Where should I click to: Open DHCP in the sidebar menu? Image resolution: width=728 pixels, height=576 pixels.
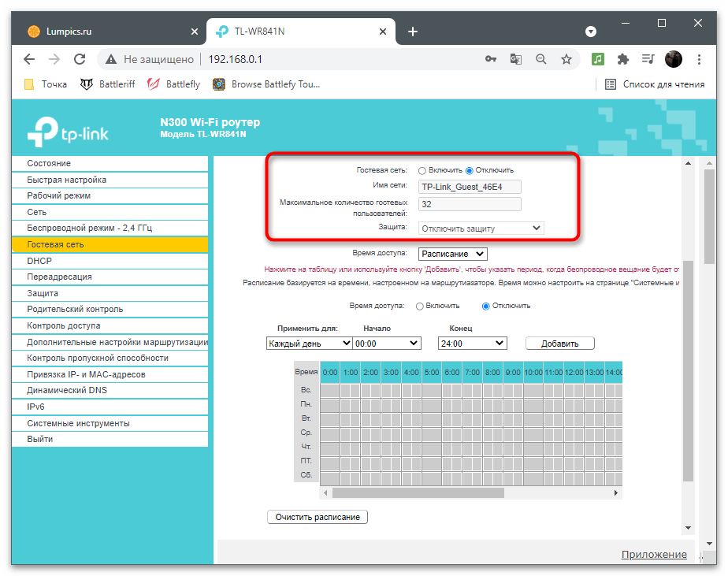point(39,261)
